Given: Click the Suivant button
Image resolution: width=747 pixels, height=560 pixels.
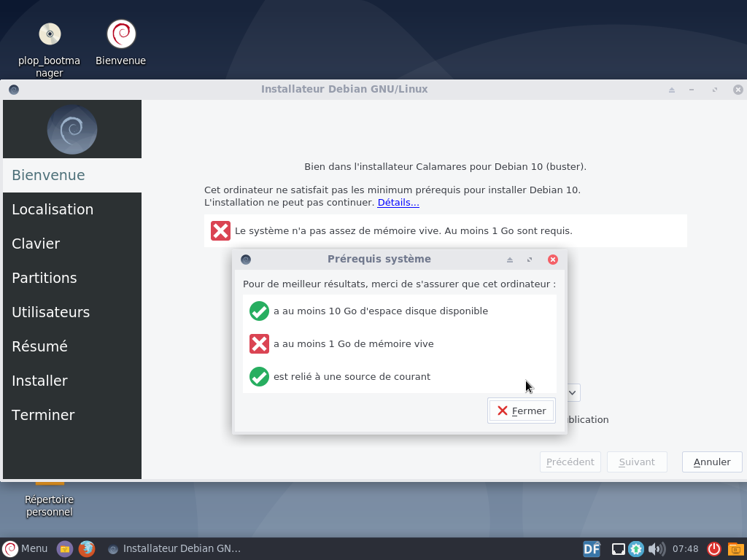Looking at the screenshot, I should [637, 462].
